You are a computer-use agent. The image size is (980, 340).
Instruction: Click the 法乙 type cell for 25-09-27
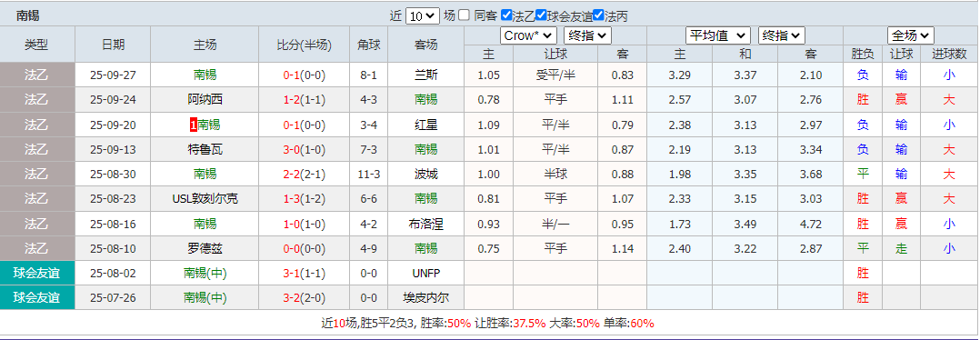tap(37, 75)
